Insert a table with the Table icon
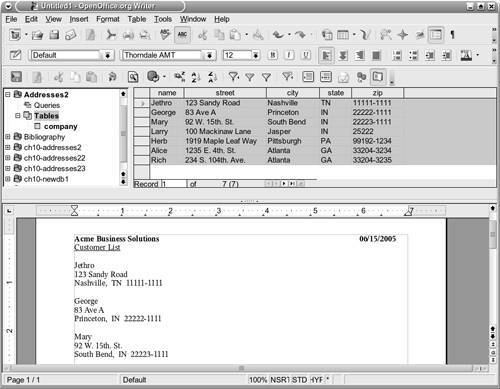 click(x=343, y=35)
